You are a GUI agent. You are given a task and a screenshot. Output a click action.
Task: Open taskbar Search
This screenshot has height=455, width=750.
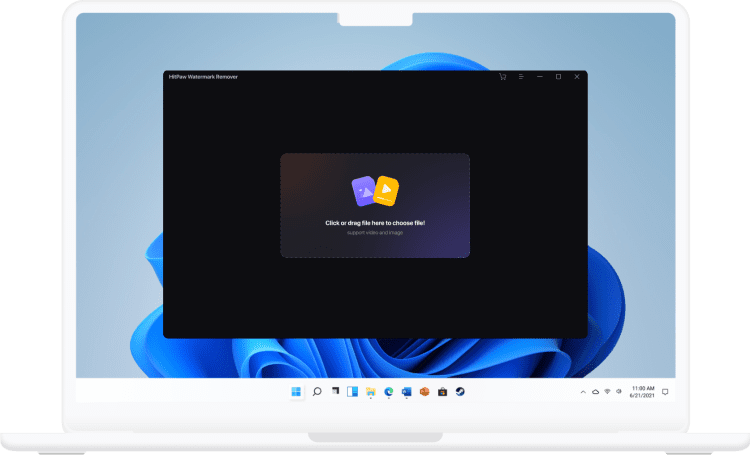[x=317, y=392]
